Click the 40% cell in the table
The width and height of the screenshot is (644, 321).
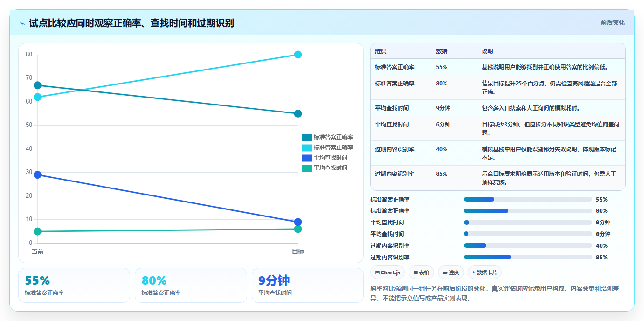[x=442, y=149]
